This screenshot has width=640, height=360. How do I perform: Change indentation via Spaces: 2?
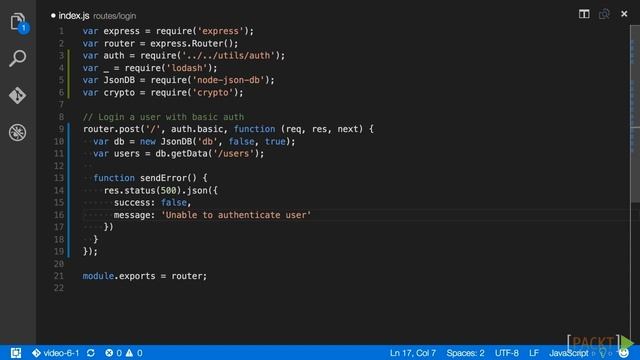pos(465,353)
